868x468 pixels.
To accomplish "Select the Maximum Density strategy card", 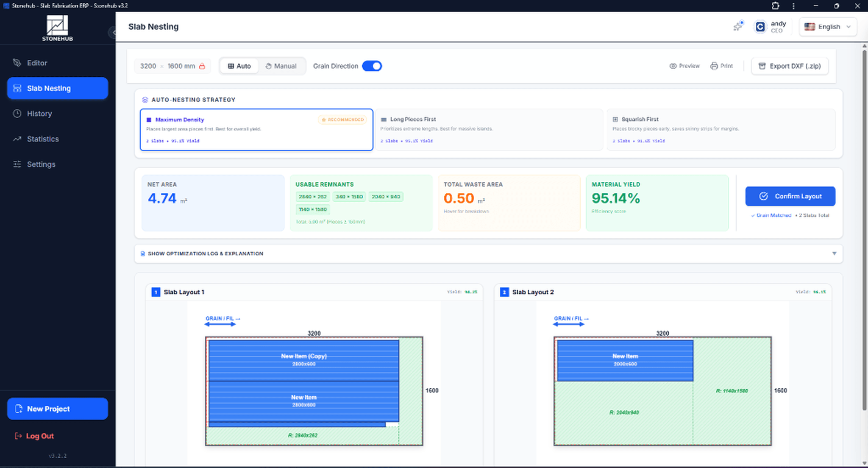I will 256,130.
